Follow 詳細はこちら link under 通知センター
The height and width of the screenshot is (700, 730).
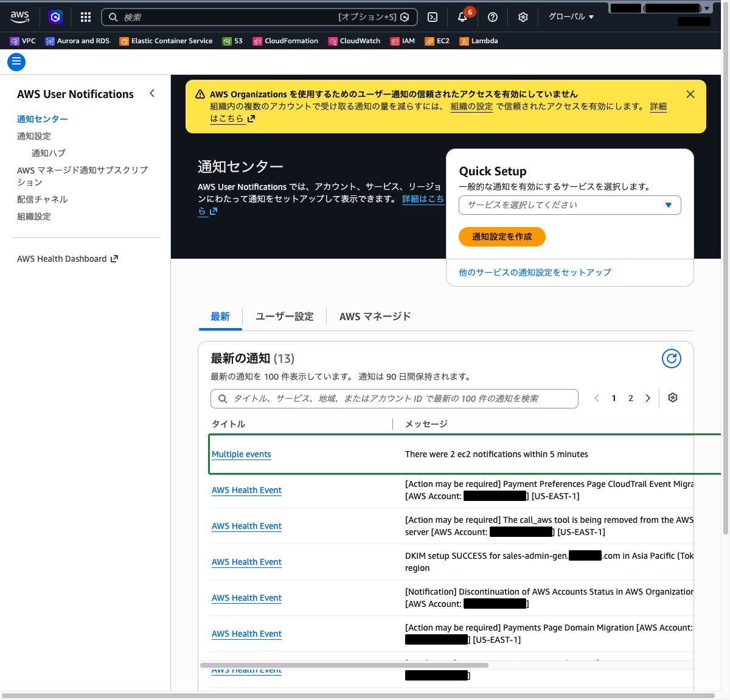tap(423, 199)
